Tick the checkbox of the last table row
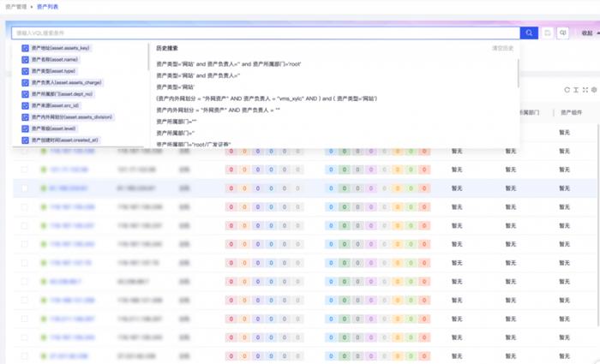The height and width of the screenshot is (364, 600). 25,354
